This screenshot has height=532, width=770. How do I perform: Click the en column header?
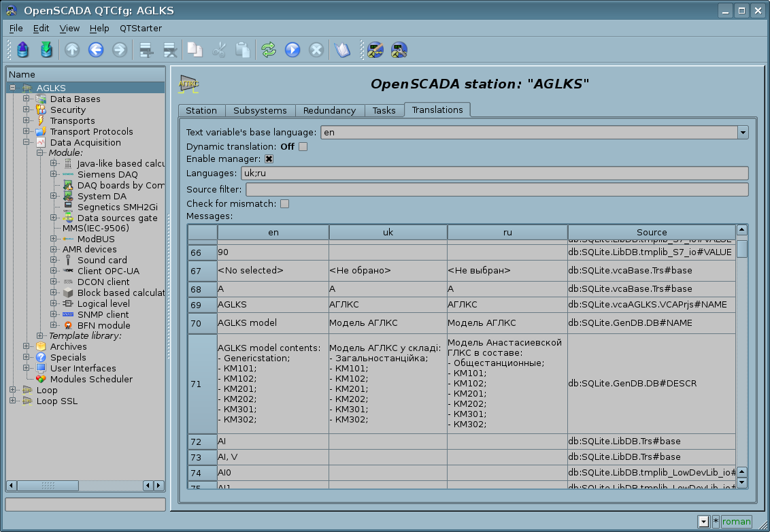click(x=273, y=232)
